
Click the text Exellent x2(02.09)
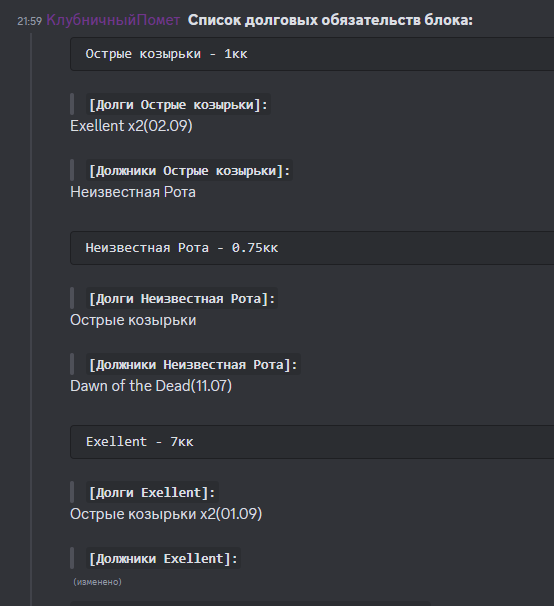click(x=131, y=126)
